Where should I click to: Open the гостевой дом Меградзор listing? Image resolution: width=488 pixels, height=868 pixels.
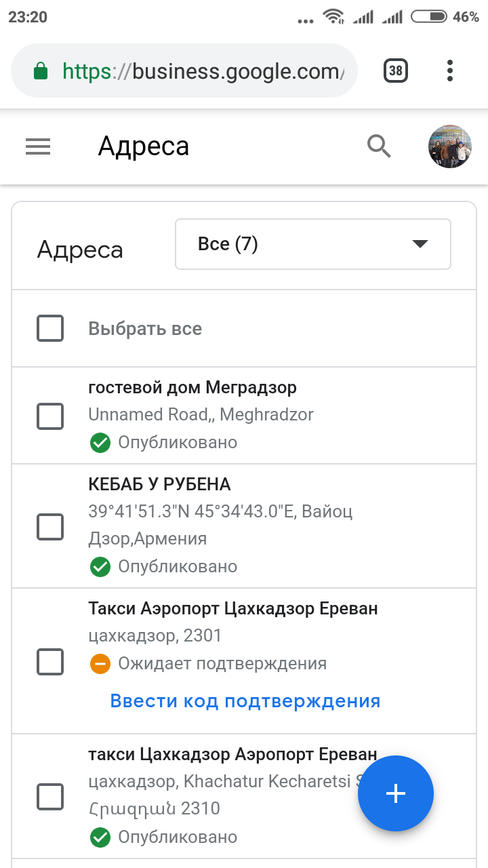pyautogui.click(x=192, y=388)
